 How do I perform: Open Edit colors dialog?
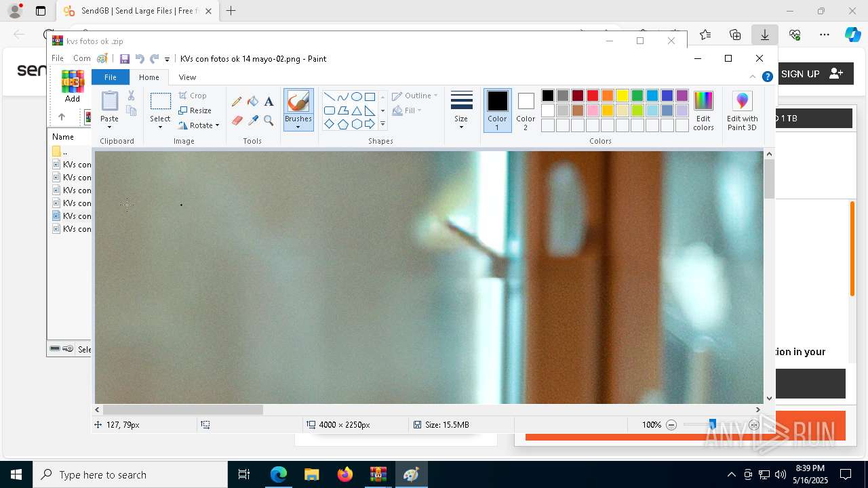click(x=703, y=111)
